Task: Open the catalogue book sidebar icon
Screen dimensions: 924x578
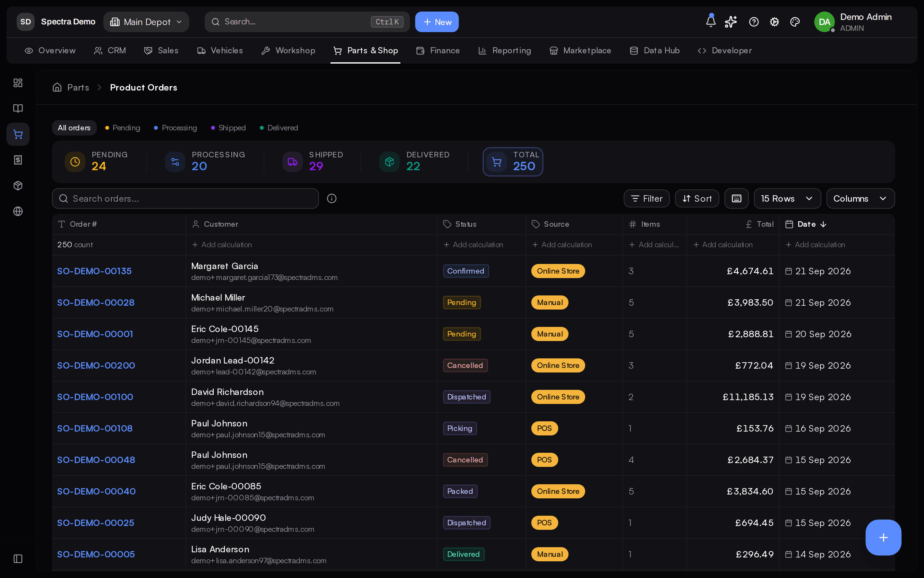Action: [18, 109]
